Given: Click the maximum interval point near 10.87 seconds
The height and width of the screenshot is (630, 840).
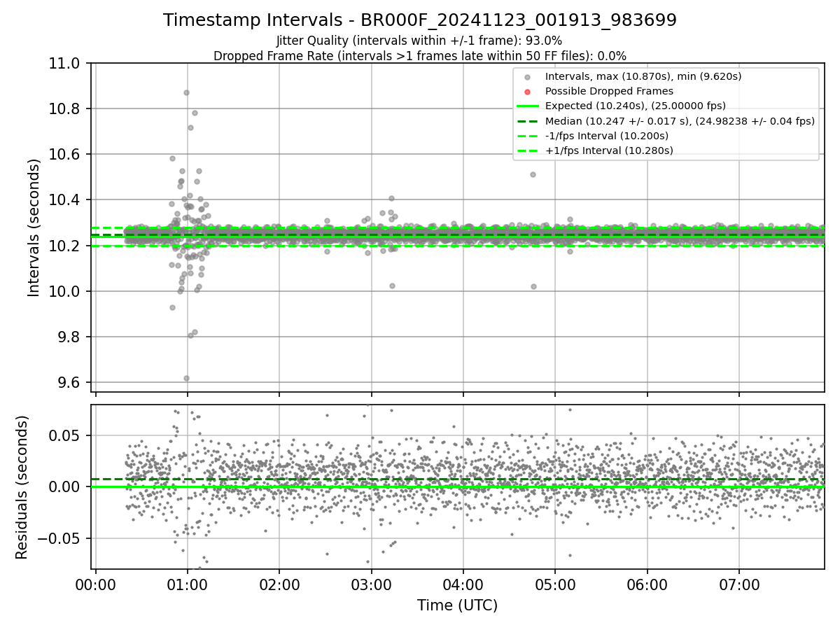Looking at the screenshot, I should [186, 92].
